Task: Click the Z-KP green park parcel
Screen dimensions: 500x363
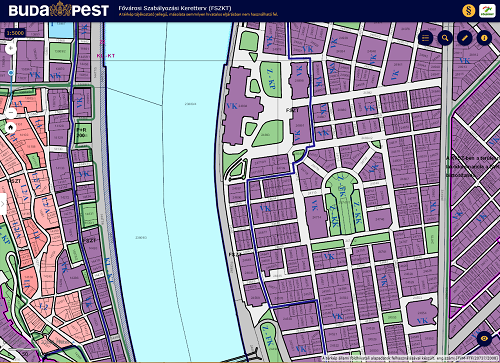Action: tap(271, 80)
